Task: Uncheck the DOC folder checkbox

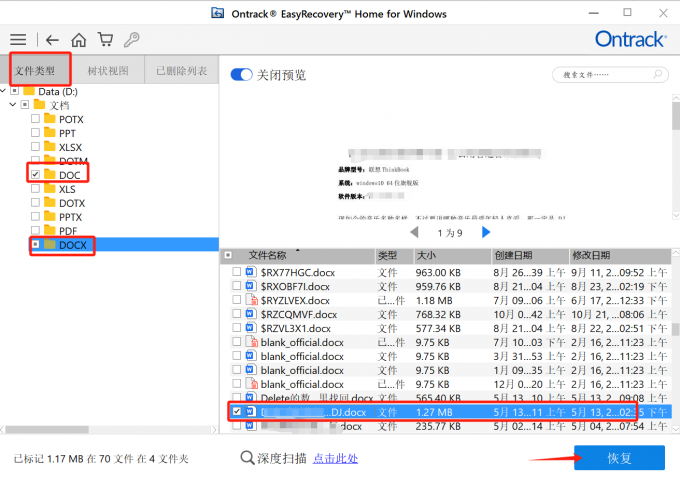Action: [x=36, y=174]
